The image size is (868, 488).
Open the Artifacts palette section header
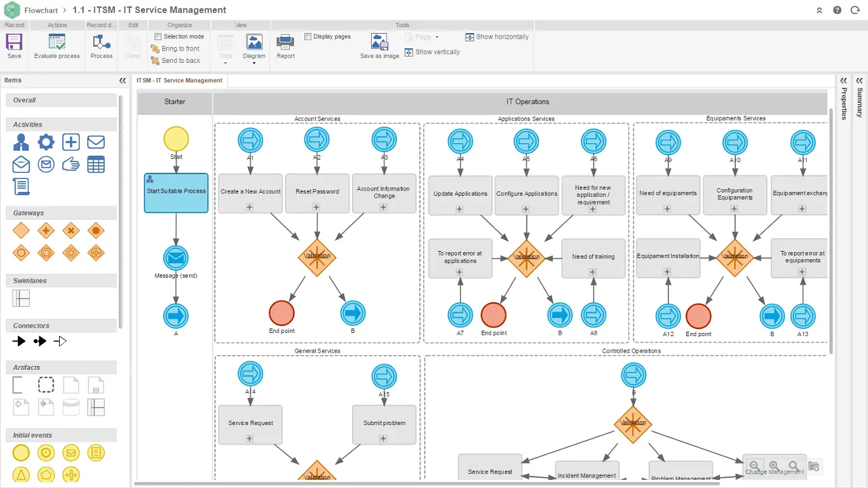tap(62, 367)
